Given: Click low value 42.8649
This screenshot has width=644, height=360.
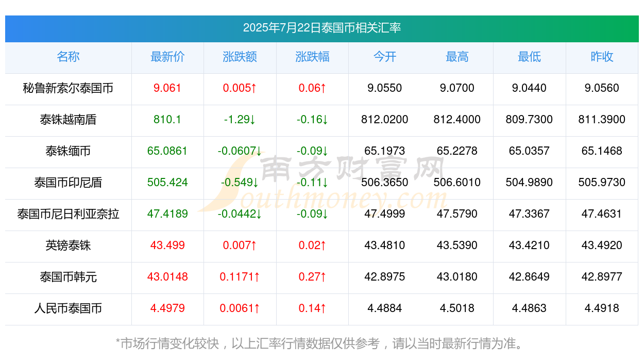Looking at the screenshot, I should pos(529,277).
